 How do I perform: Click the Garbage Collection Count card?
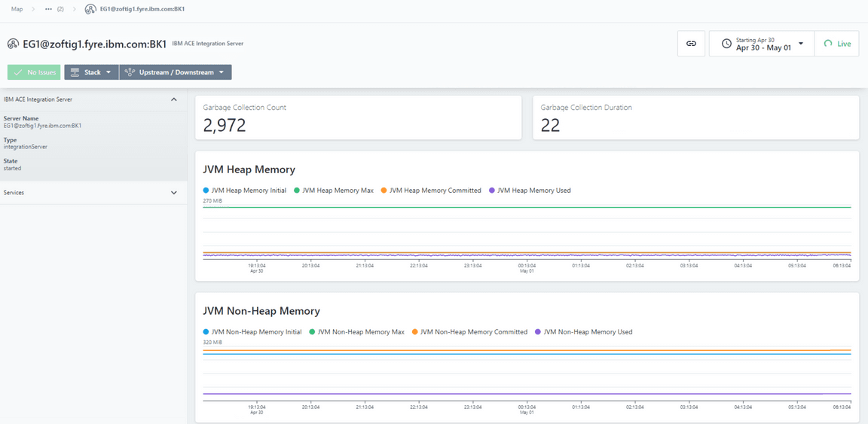[358, 117]
